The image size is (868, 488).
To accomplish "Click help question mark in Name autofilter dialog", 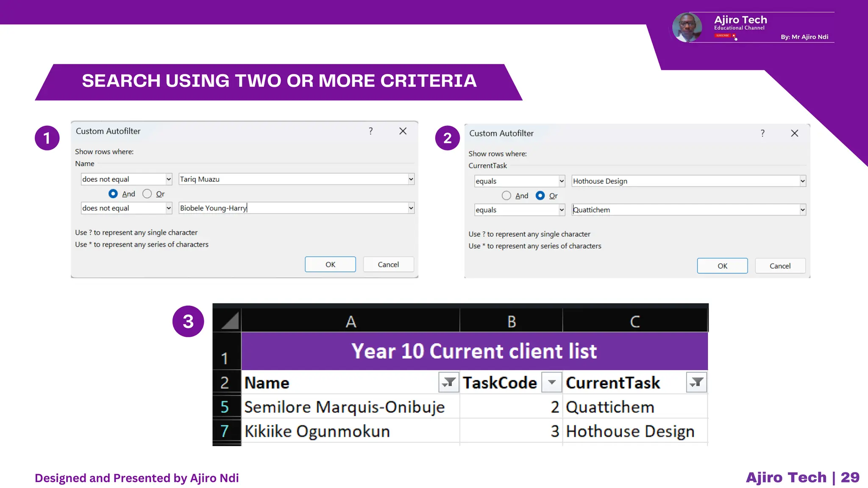I will 371,131.
